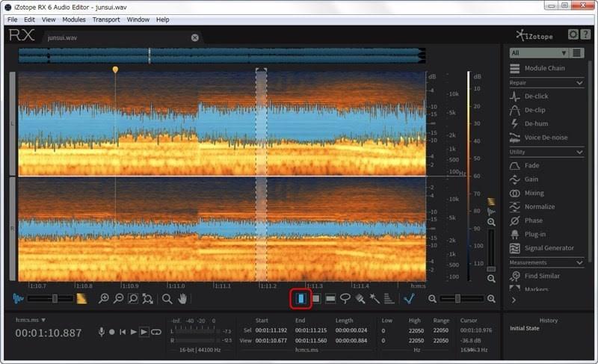Start playback with Play button

point(134,332)
